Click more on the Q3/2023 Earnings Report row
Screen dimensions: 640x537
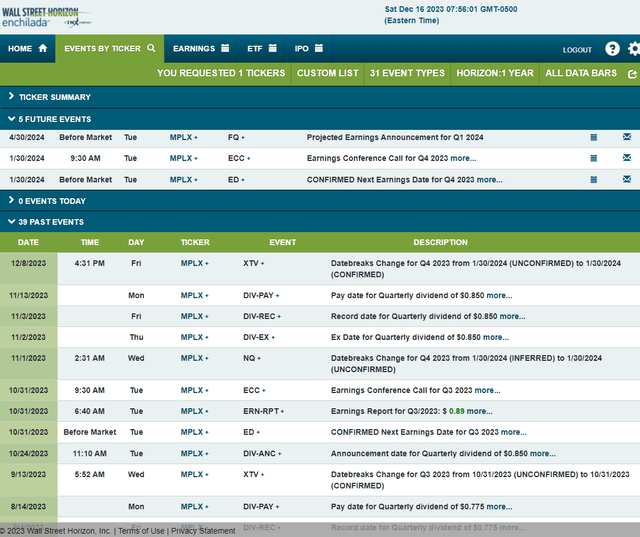pos(479,411)
